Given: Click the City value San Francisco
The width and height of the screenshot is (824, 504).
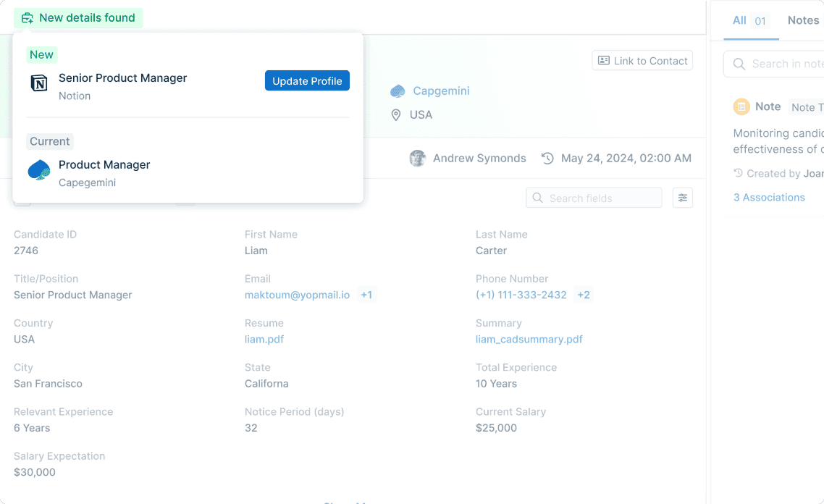Looking at the screenshot, I should (x=48, y=384).
